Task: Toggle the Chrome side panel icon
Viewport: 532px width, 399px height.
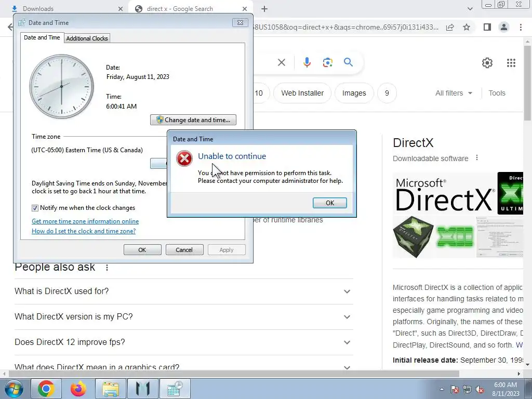Action: pyautogui.click(x=487, y=27)
